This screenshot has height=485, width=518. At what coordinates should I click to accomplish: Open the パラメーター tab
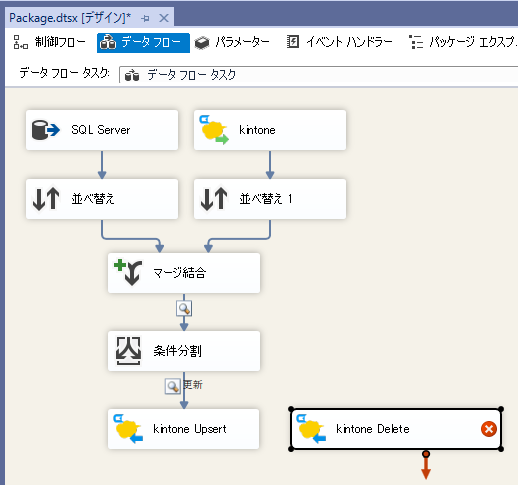232,42
